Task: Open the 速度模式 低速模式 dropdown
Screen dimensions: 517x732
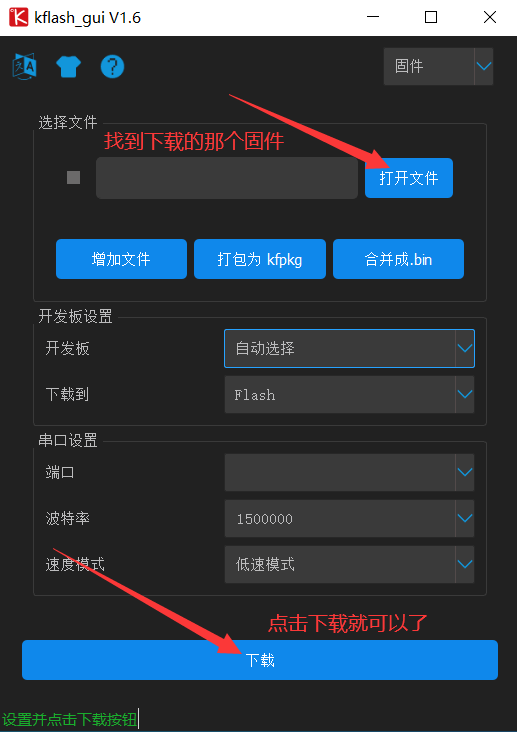Action: pos(349,564)
